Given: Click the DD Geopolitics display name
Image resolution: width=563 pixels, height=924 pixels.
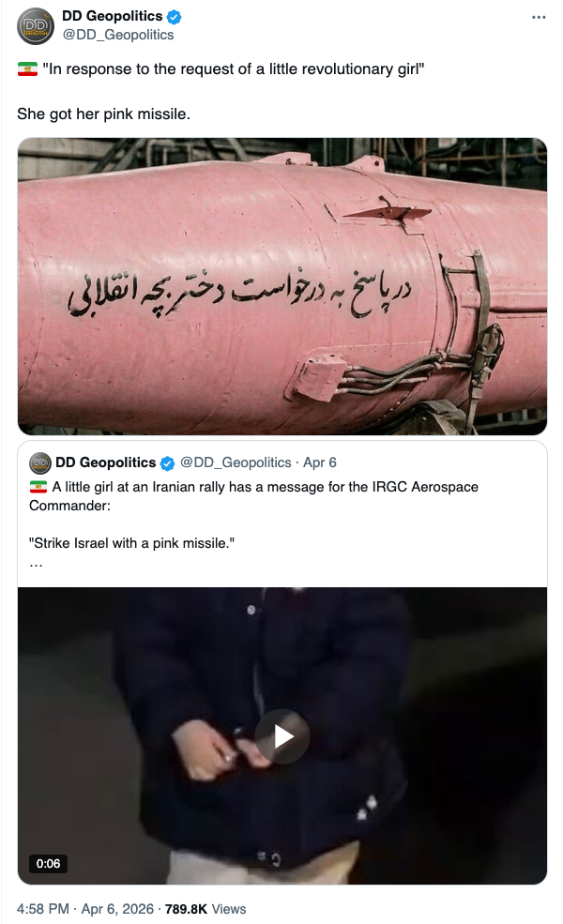Looking at the screenshot, I should (112, 17).
